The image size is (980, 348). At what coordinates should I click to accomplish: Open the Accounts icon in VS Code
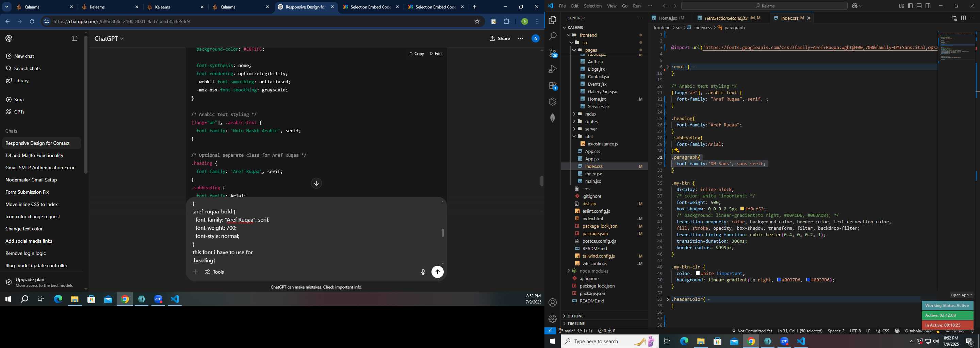tap(552, 303)
